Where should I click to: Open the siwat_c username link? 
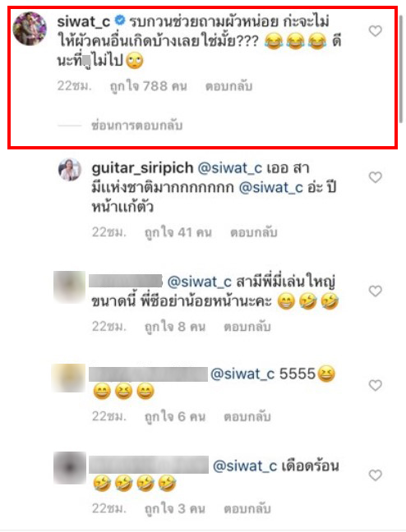tap(84, 21)
